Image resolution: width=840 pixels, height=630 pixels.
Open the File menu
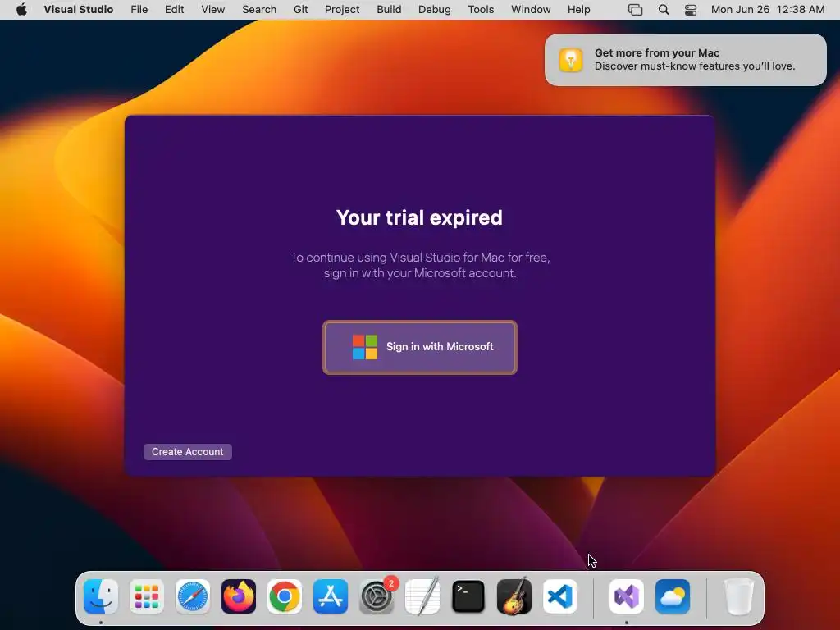[x=139, y=9]
